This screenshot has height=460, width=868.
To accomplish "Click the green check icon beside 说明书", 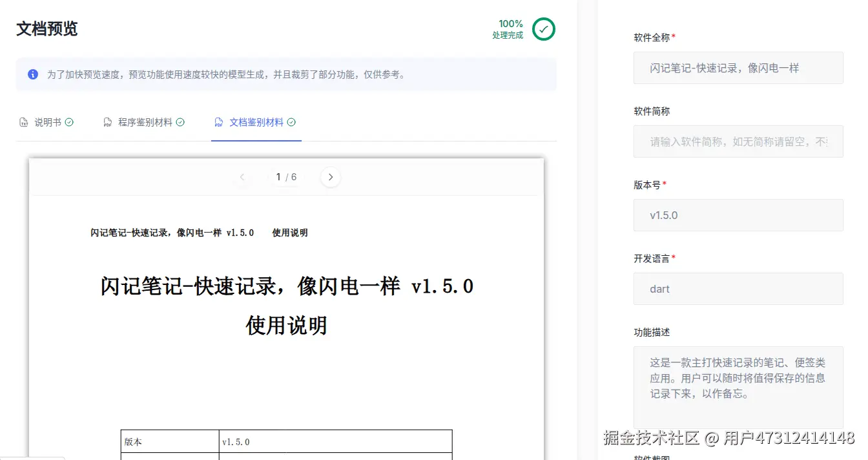I will 68,121.
